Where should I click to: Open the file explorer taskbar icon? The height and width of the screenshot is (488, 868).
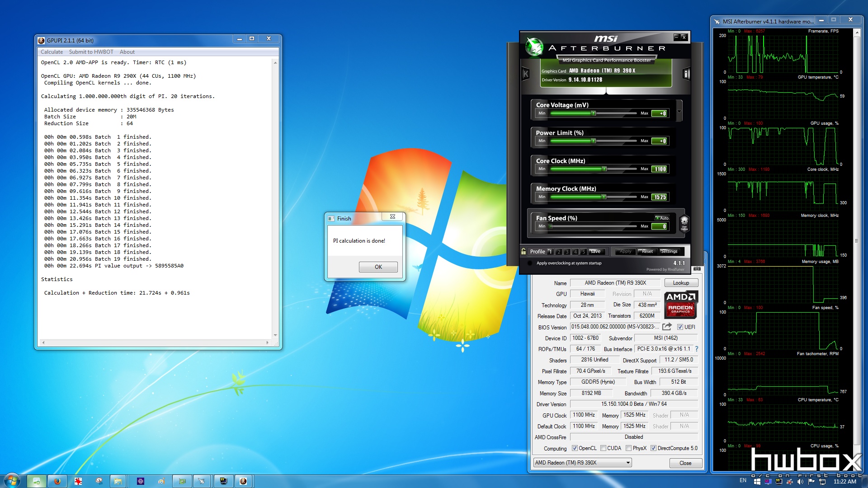point(118,481)
